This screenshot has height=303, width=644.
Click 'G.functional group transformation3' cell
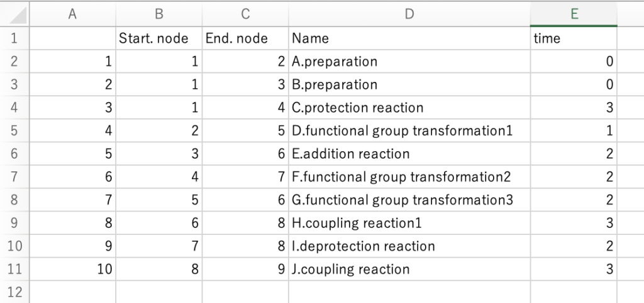[409, 200]
